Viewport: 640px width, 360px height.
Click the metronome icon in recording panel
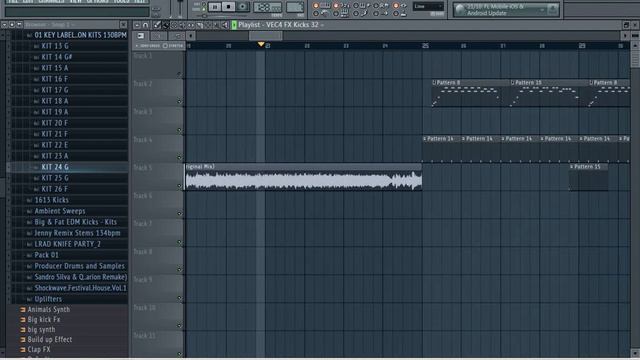pyautogui.click(x=324, y=13)
